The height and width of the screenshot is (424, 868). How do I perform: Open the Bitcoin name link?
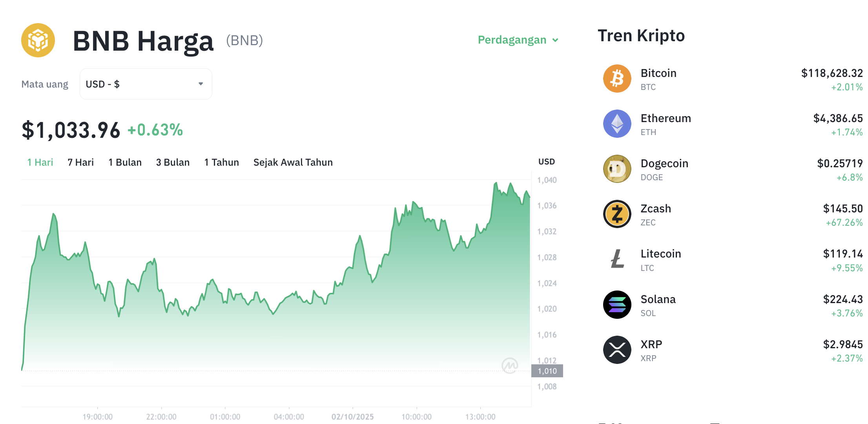tap(658, 73)
